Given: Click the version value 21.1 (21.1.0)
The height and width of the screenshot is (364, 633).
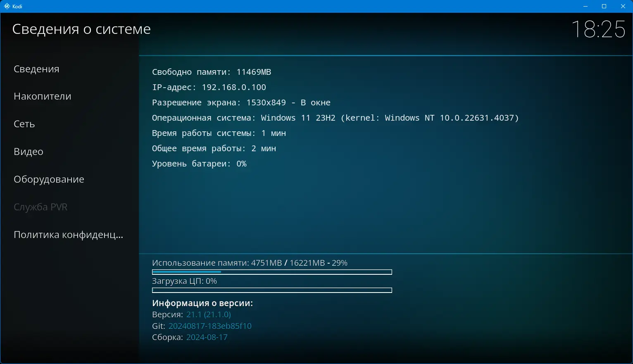Looking at the screenshot, I should coord(209,315).
